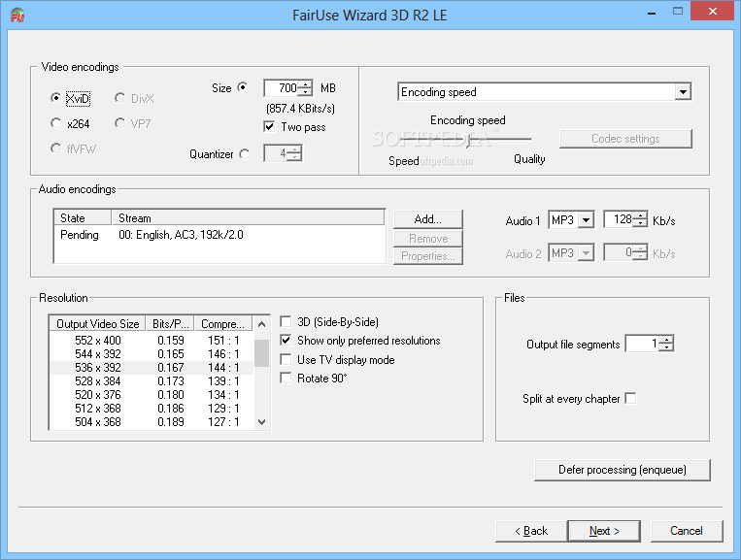
Task: Increase the Quantizer value spinner
Action: [x=294, y=150]
